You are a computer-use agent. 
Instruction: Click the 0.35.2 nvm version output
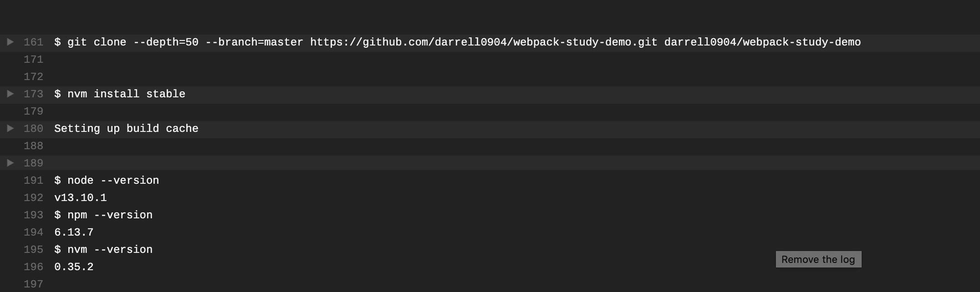[74, 267]
